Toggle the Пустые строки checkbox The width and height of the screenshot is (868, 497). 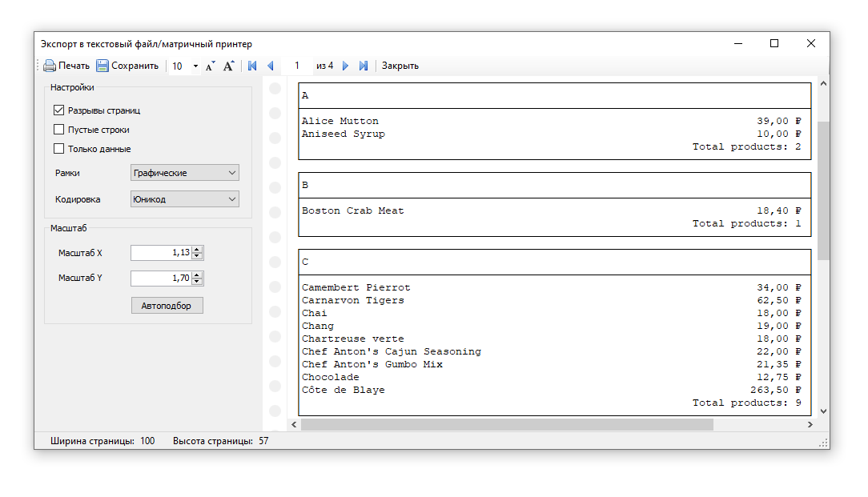(58, 130)
